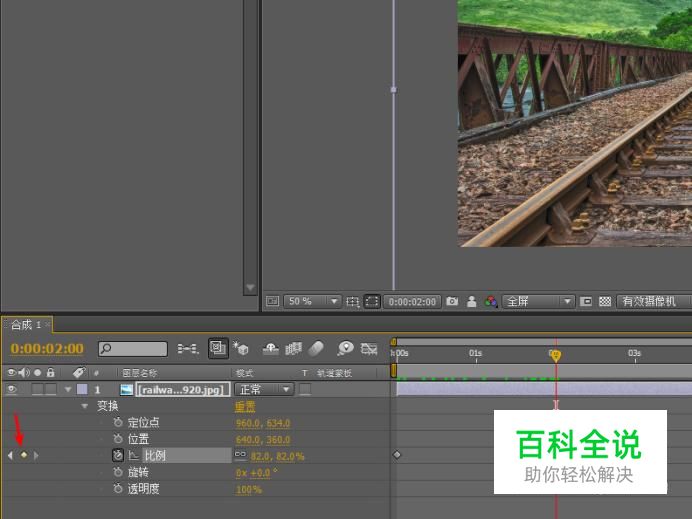Click the 640.0, 360.0 position value
The width and height of the screenshot is (692, 519).
click(263, 440)
